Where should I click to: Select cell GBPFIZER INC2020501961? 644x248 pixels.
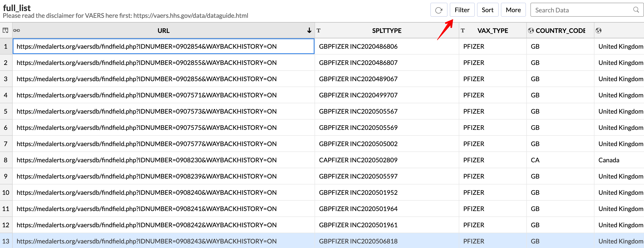(387, 225)
